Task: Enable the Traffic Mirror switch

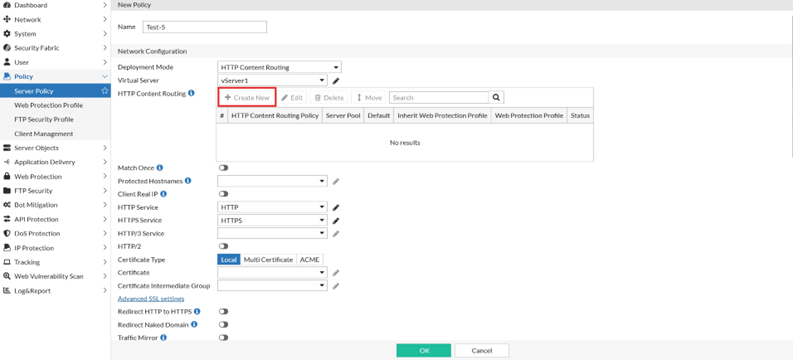Action: tap(224, 337)
